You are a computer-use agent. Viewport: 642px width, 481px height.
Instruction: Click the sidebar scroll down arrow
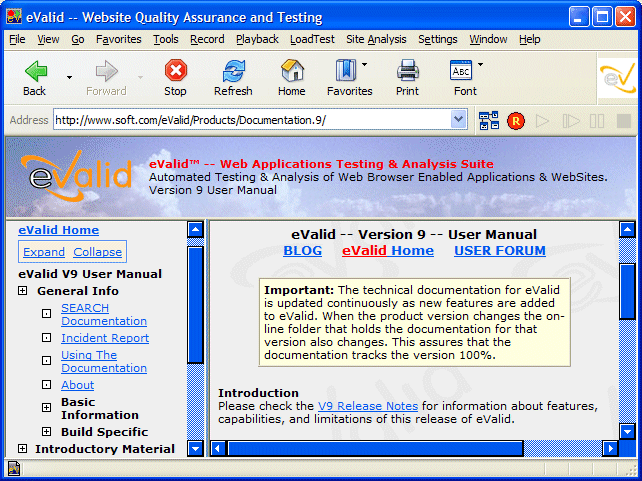point(195,449)
